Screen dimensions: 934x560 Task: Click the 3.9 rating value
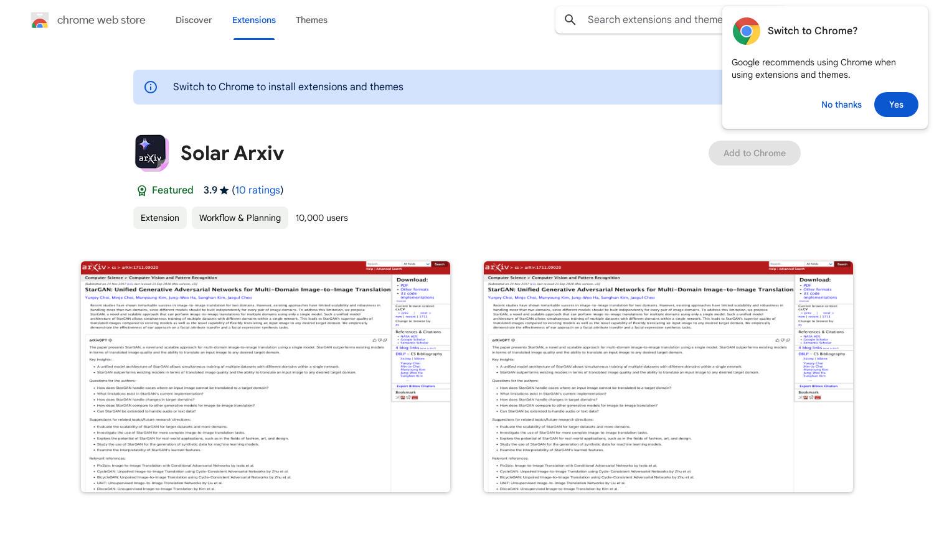210,190
